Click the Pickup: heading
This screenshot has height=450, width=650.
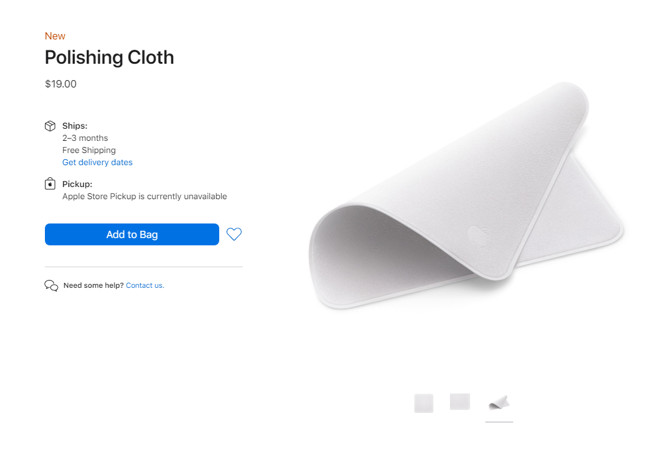[x=77, y=184]
